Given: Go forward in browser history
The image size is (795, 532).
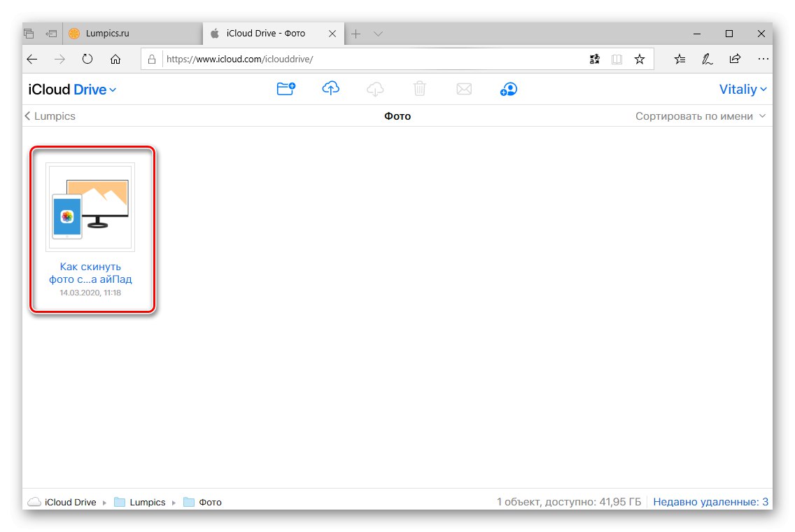Looking at the screenshot, I should pyautogui.click(x=59, y=59).
